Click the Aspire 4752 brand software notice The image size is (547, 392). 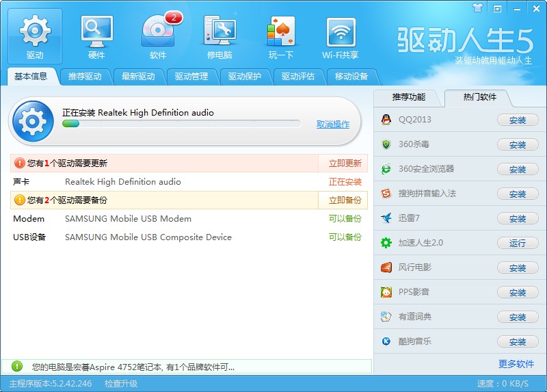[187, 367]
